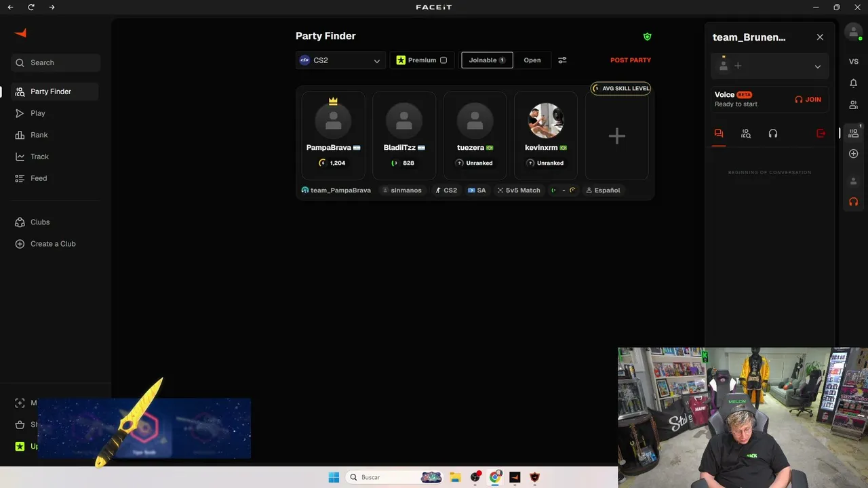
Task: Click the FACEIT logo in the sidebar
Action: tap(20, 33)
